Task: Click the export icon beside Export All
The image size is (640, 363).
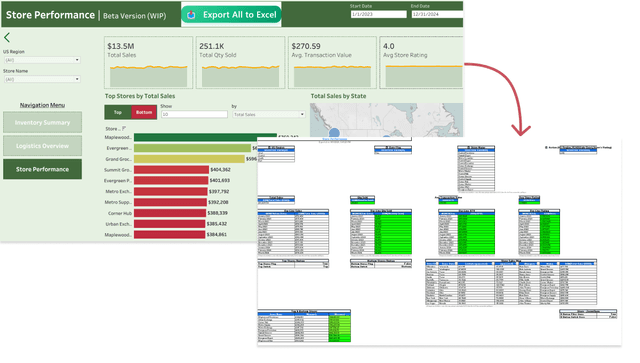Action: [x=191, y=15]
